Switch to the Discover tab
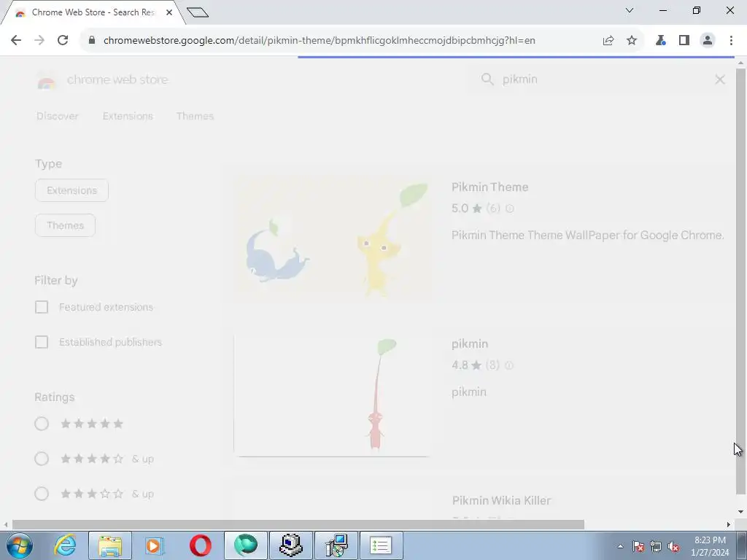 [58, 116]
